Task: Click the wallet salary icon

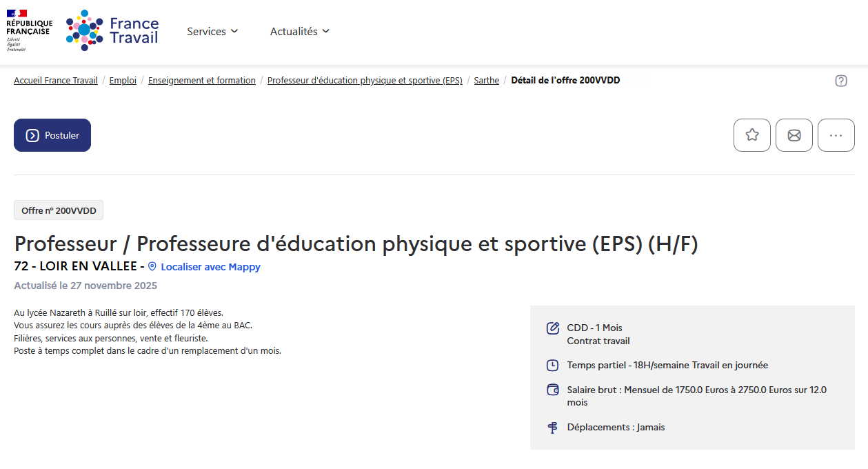Action: [x=552, y=390]
